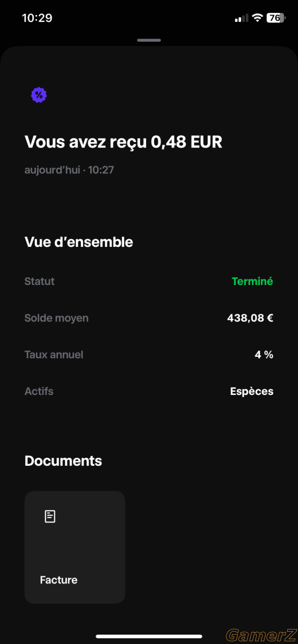This screenshot has width=298, height=644.
Task: Tap the cellular signal bars icon
Action: tap(242, 18)
